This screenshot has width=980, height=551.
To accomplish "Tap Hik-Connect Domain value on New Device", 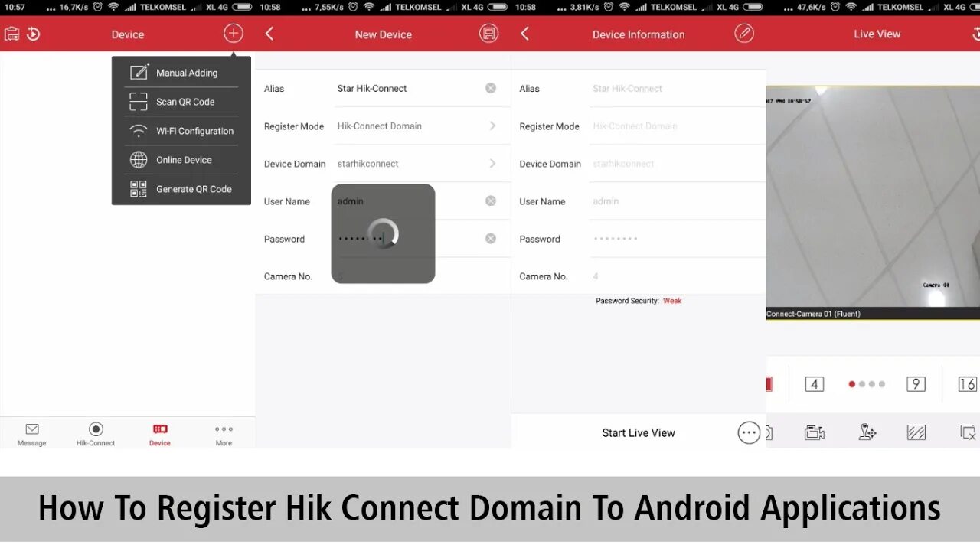I will 380,126.
